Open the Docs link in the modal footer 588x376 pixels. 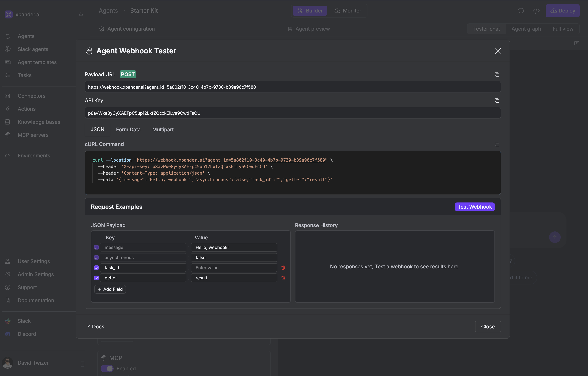(x=95, y=326)
